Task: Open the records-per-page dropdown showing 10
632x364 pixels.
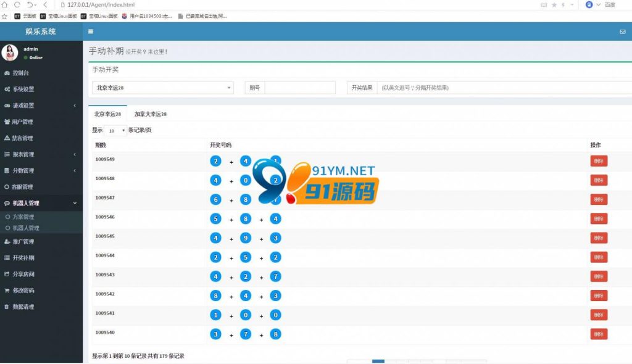Action: point(115,130)
